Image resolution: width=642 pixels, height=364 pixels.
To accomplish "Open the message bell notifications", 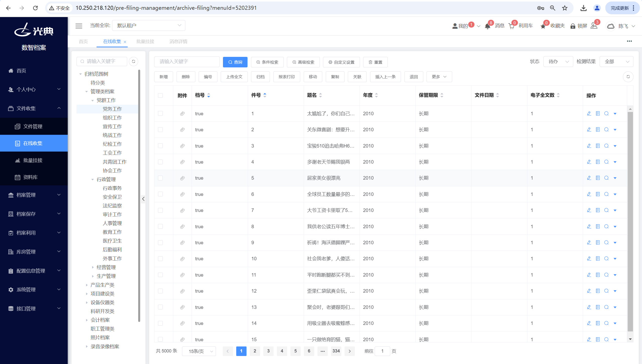I will [x=488, y=26].
